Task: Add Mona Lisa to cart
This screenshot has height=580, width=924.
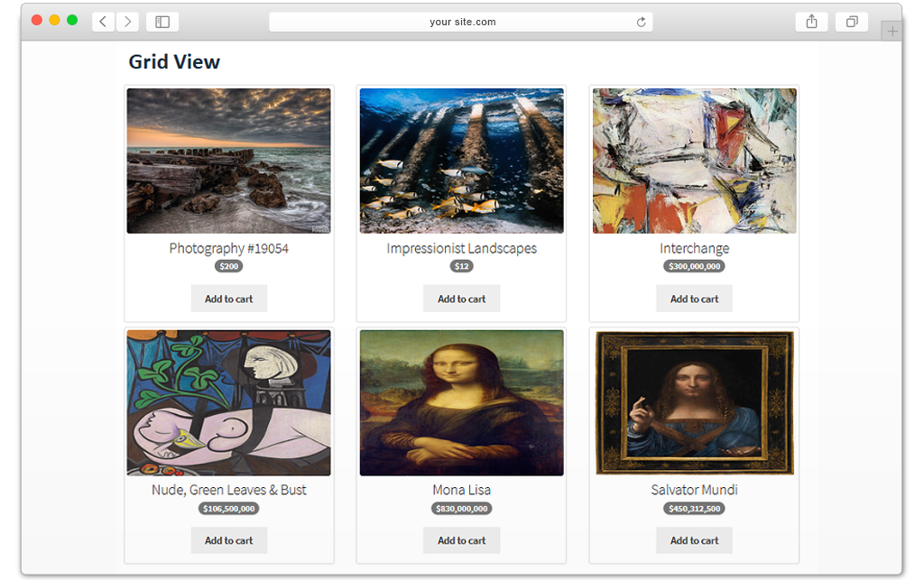Action: [x=461, y=540]
